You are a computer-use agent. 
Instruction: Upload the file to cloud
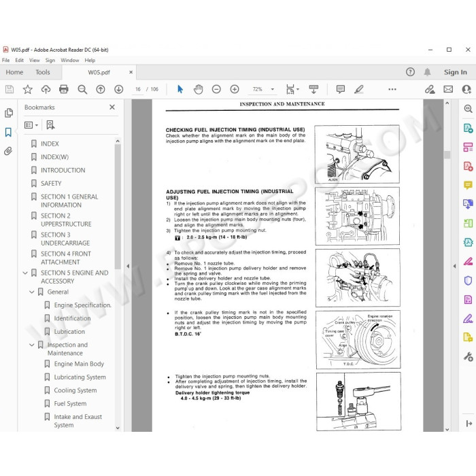coord(46,89)
